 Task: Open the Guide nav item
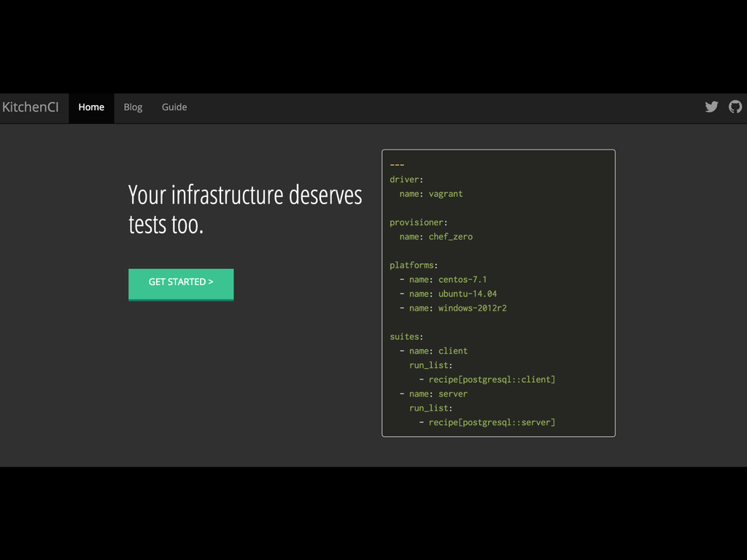[x=174, y=107]
